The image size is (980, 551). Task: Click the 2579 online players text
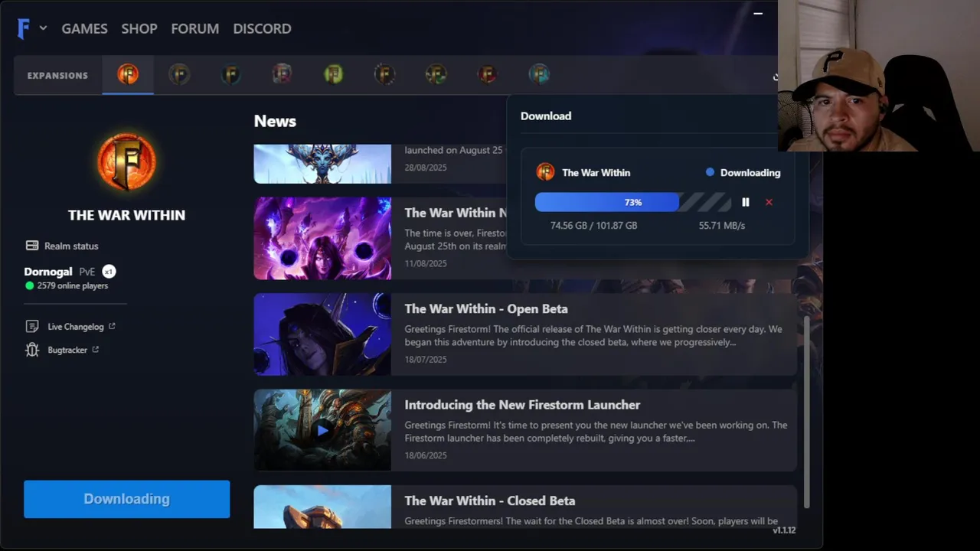(73, 285)
